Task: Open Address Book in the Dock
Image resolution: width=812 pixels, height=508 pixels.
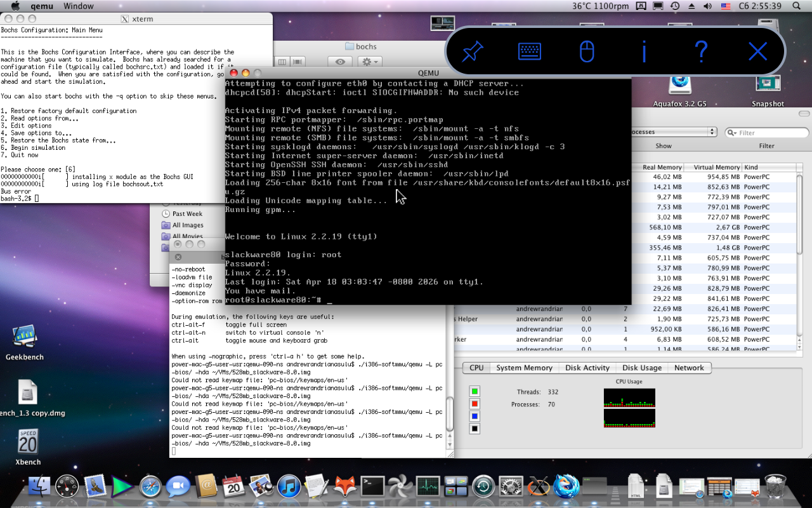Action: pos(206,486)
